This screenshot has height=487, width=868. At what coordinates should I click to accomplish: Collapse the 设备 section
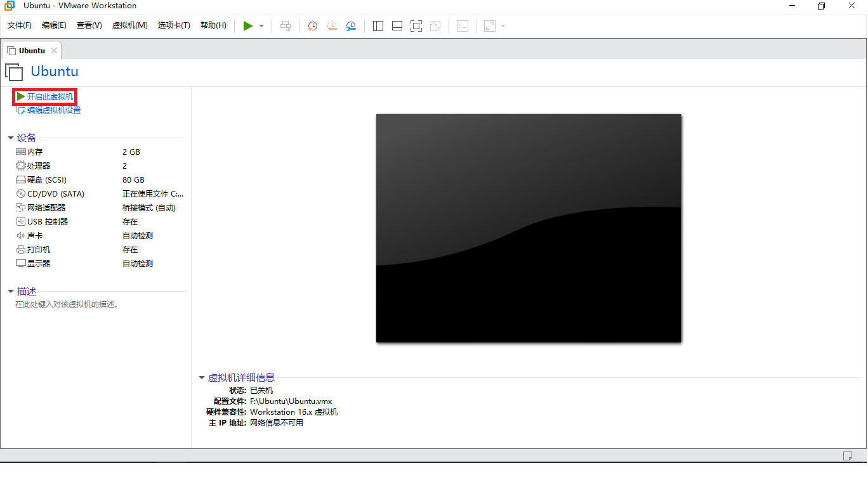11,138
